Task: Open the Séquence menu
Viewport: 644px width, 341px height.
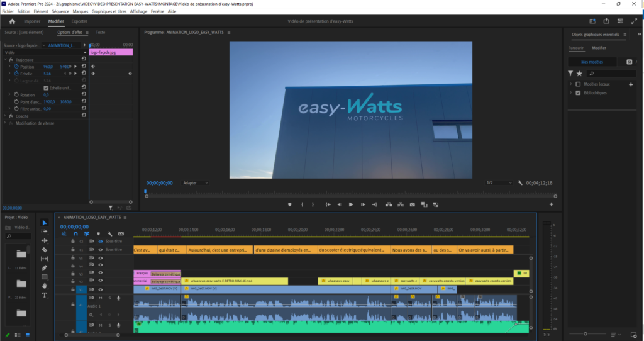Action: coord(60,11)
